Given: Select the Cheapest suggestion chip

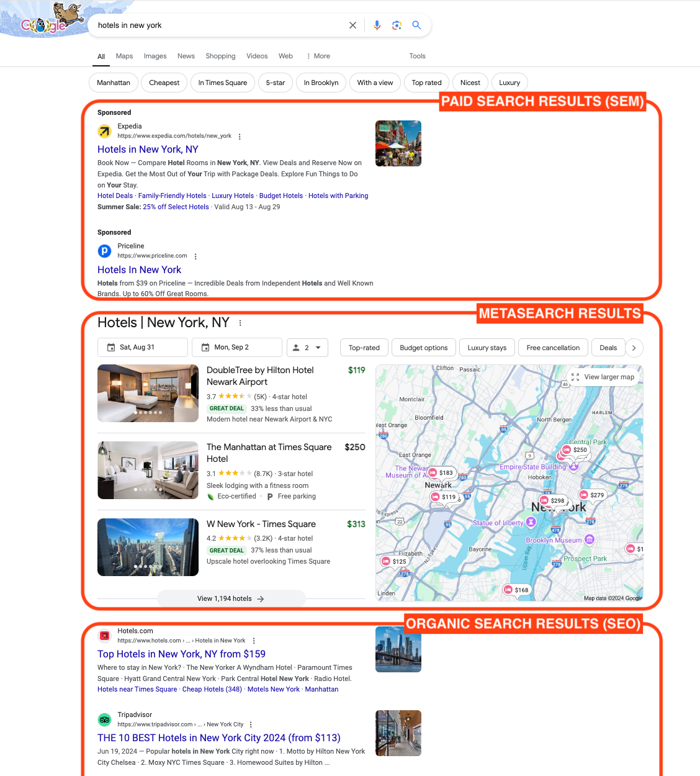Looking at the screenshot, I should coord(164,83).
